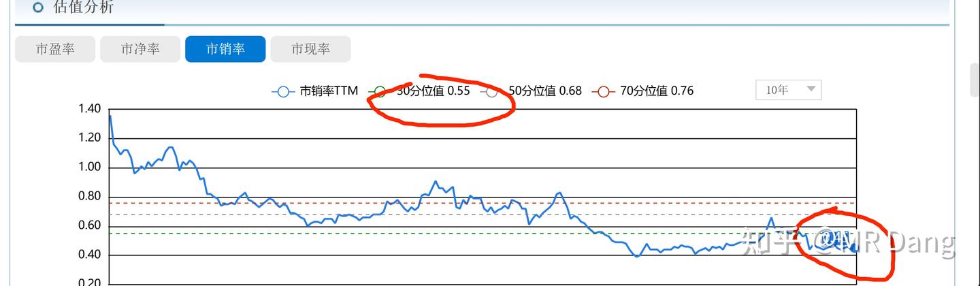
Task: Click the circle bullet icon beside 估值分析
Action: [x=38, y=7]
